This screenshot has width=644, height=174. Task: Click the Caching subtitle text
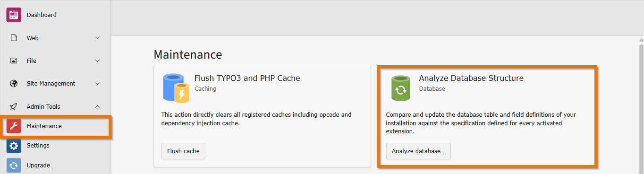click(205, 88)
